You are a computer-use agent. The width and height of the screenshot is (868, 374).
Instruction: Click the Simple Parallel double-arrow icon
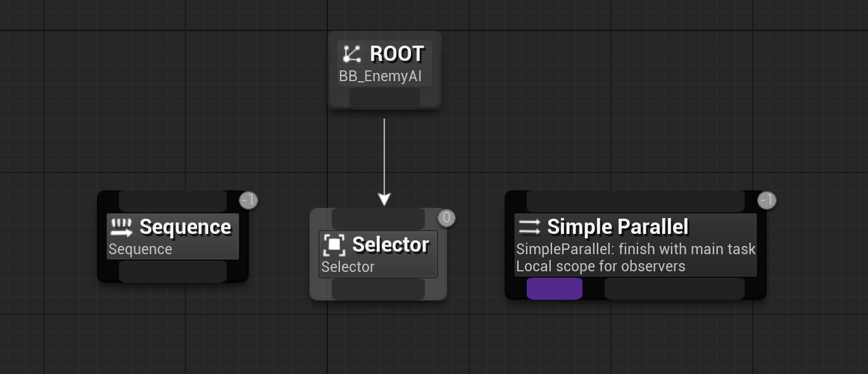[529, 226]
